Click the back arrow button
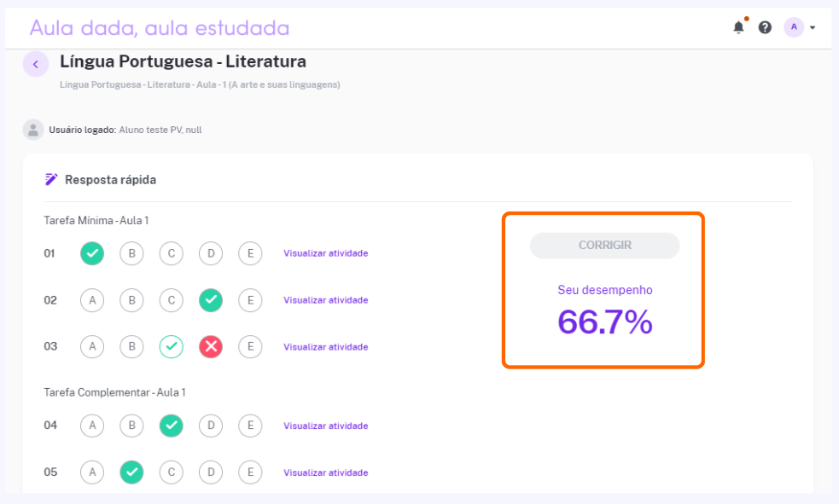Viewport: 839px width, 504px height. (x=35, y=64)
